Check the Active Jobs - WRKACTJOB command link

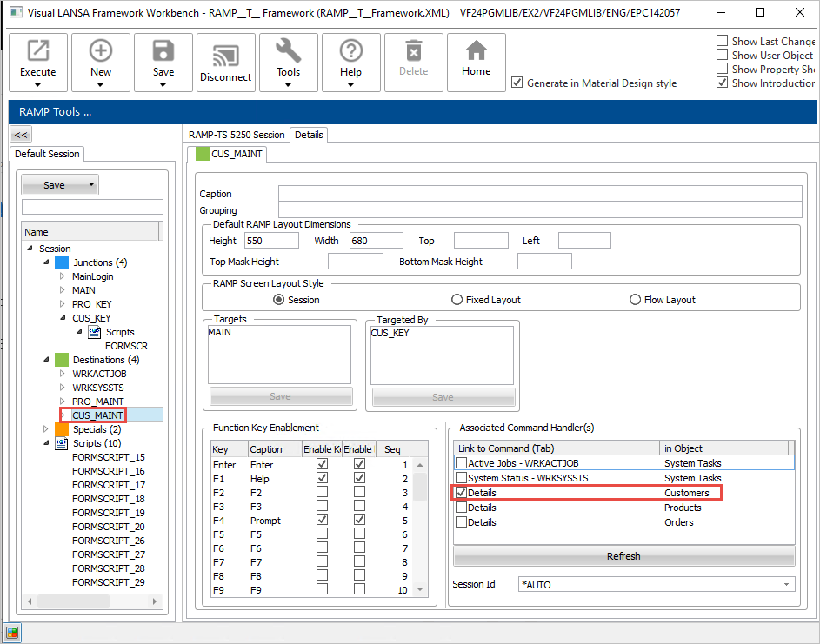coord(461,463)
